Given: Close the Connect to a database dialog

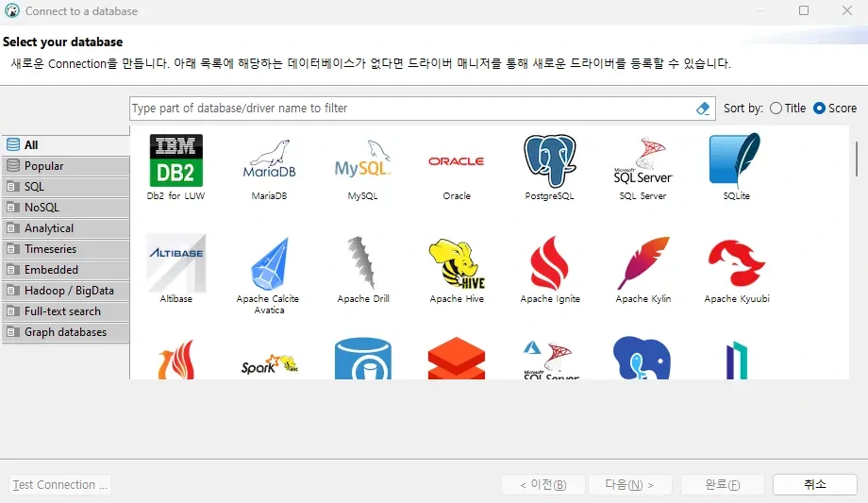Looking at the screenshot, I should click(847, 10).
